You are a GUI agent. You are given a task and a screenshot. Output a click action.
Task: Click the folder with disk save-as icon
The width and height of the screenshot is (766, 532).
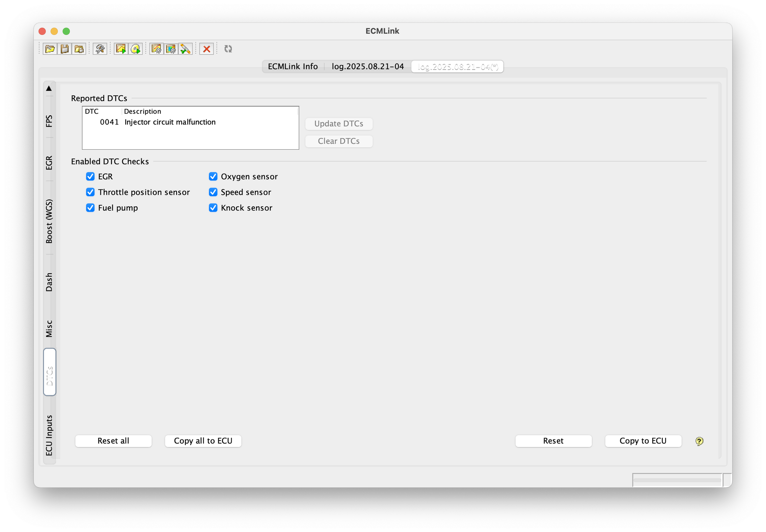(x=79, y=49)
